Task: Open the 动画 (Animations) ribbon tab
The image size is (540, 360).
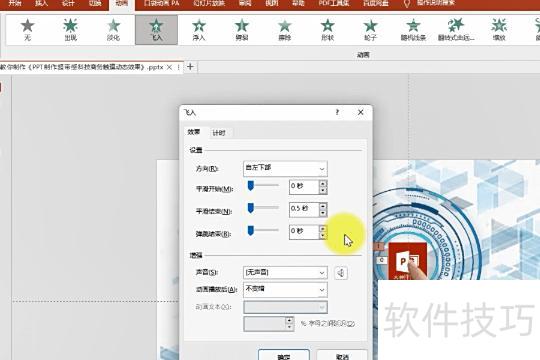Action: pos(122,4)
